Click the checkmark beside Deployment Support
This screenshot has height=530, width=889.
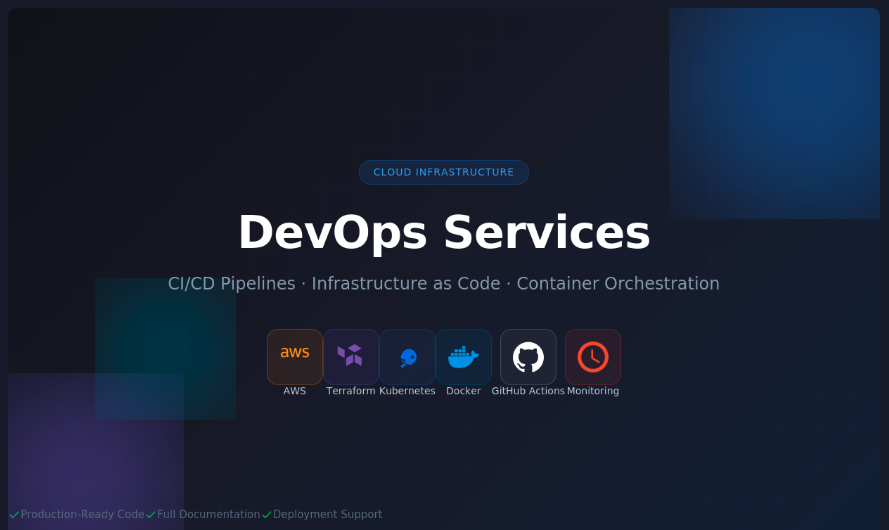pyautogui.click(x=267, y=515)
